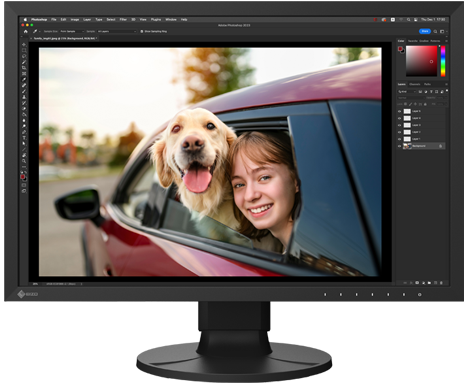Open the Window menu
This screenshot has width=468, height=384.
(171, 20)
